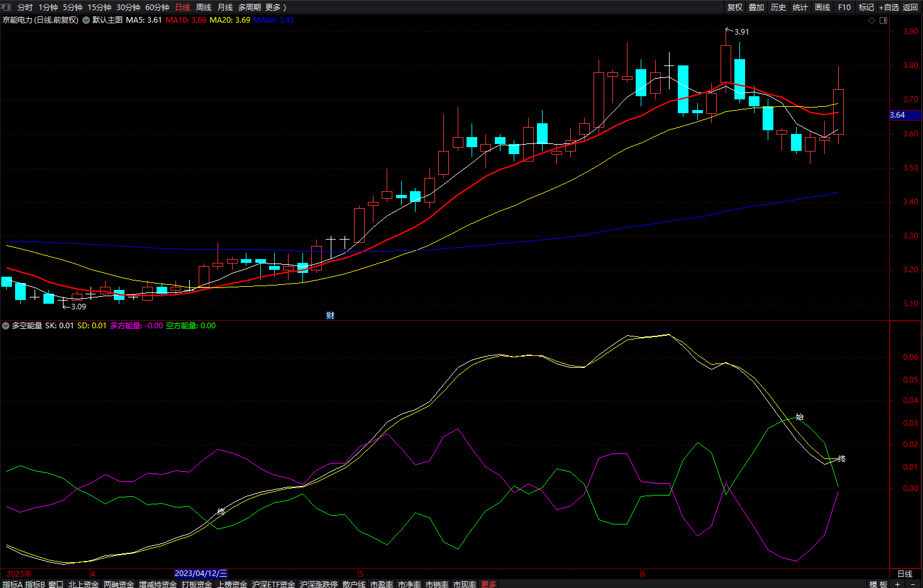Click 返回 to go back
Screen dimensions: 923x588
click(x=910, y=8)
